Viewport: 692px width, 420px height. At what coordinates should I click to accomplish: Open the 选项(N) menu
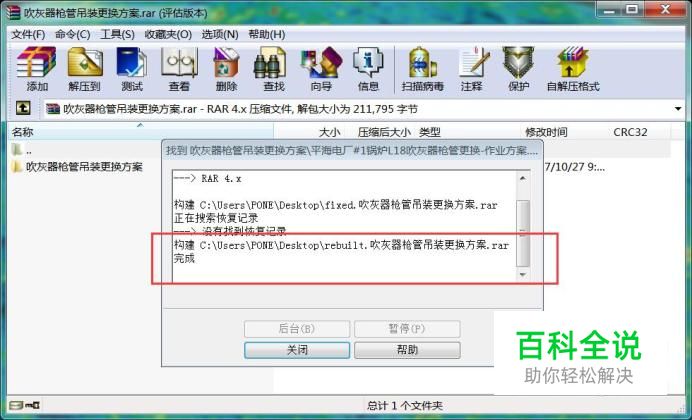coord(220,34)
